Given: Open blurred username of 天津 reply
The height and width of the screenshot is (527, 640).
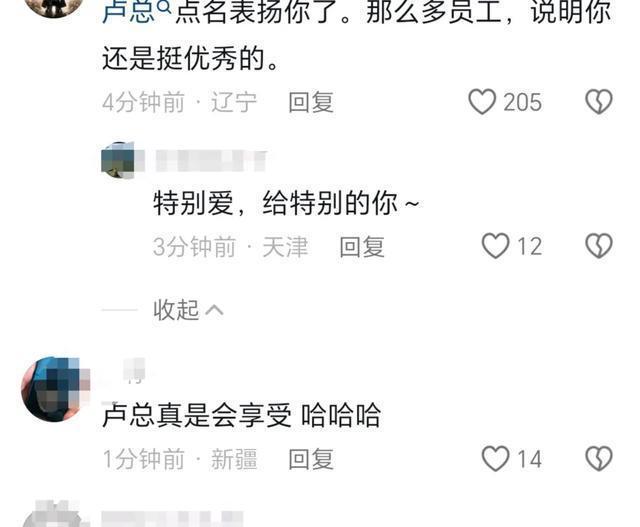Looking at the screenshot, I should click(x=211, y=160).
